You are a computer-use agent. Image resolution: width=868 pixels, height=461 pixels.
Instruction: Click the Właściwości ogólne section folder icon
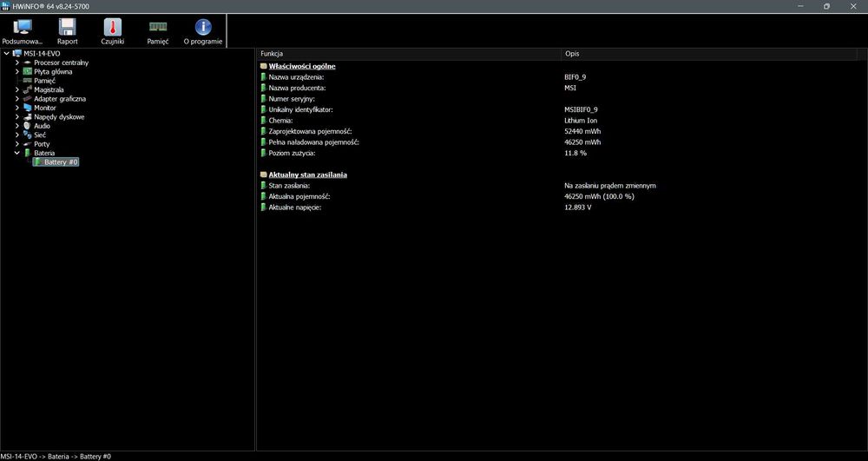coord(264,66)
